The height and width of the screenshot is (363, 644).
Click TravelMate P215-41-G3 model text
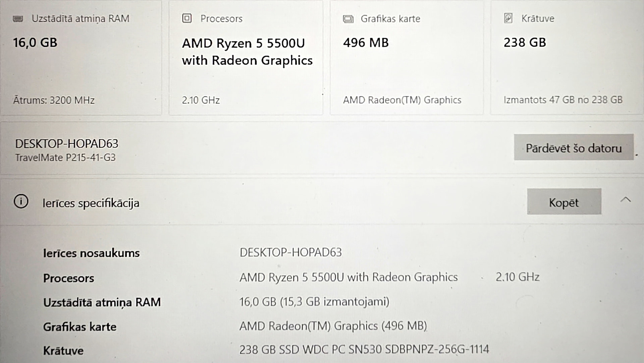tap(65, 158)
